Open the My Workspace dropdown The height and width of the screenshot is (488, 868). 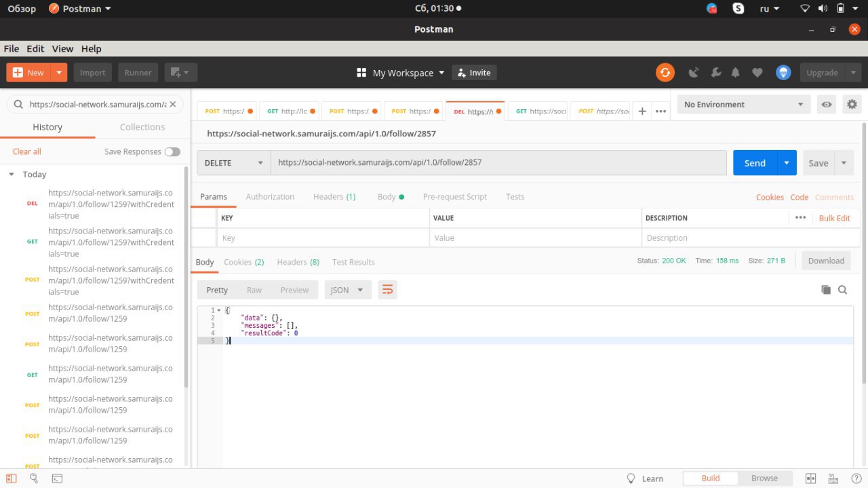pyautogui.click(x=401, y=73)
